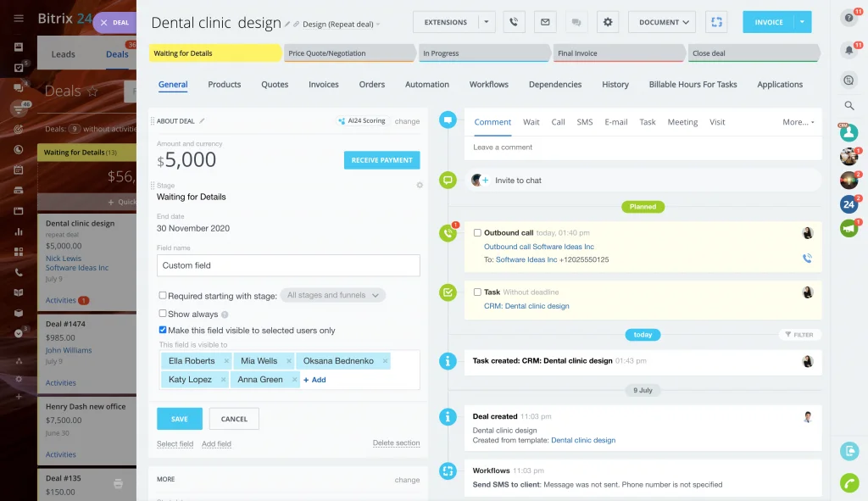Open the All stages and funnels dropdown
Screen dimensions: 868x501
point(332,296)
